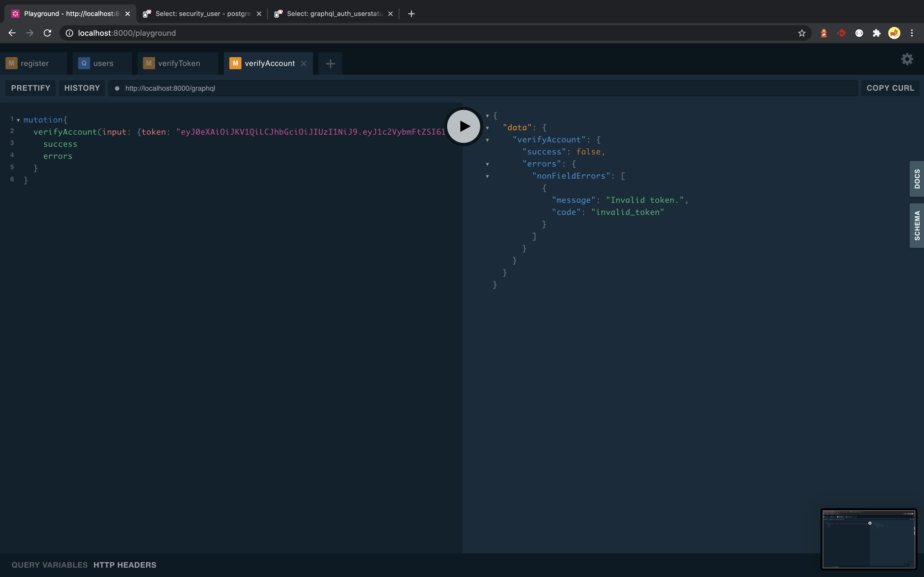Screen dimensions: 924x577
Task: Reload the page in the browser
Action: click(47, 33)
